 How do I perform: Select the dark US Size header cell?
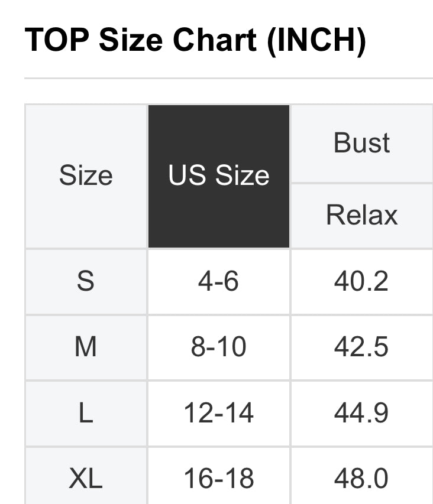pos(219,176)
